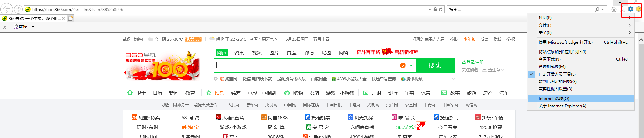Click 娱乐 in the category bar
The height and width of the screenshot is (138, 644).
tap(219, 93)
